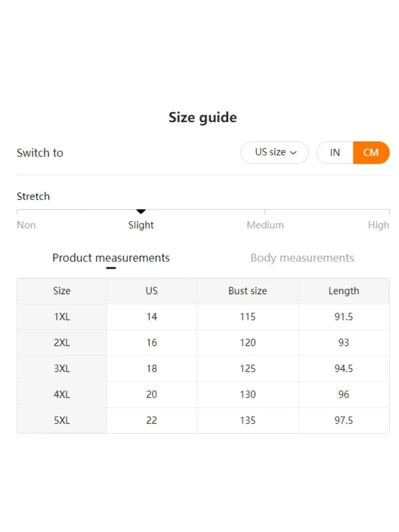Click the Non stretch level label
This screenshot has width=399, height=532.
click(26, 225)
